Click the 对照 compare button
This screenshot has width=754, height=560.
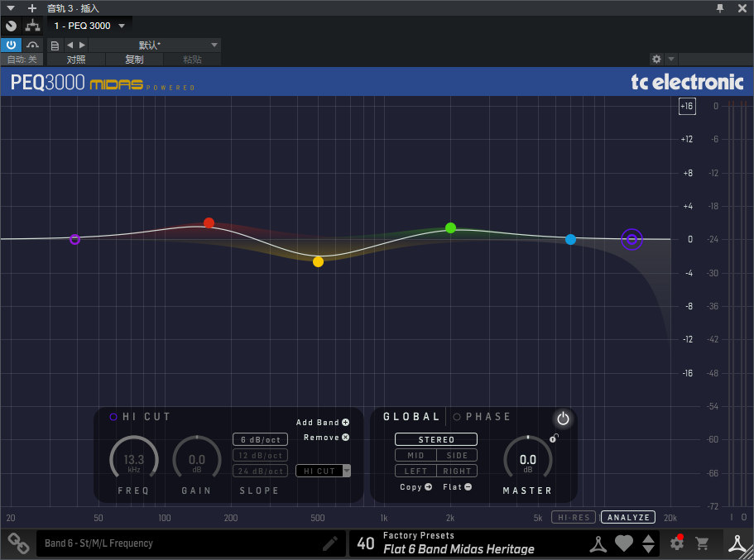76,59
